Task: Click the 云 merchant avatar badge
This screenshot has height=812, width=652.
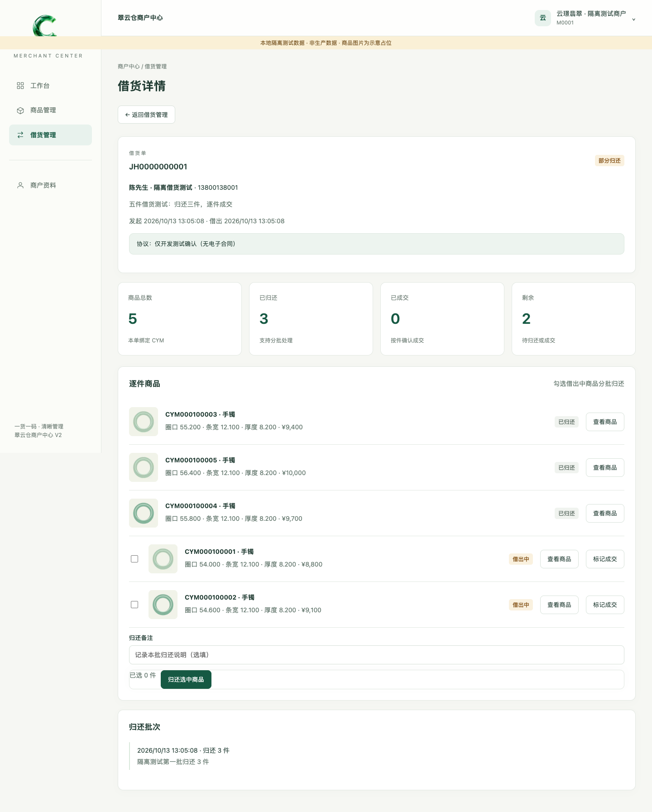Action: point(543,18)
